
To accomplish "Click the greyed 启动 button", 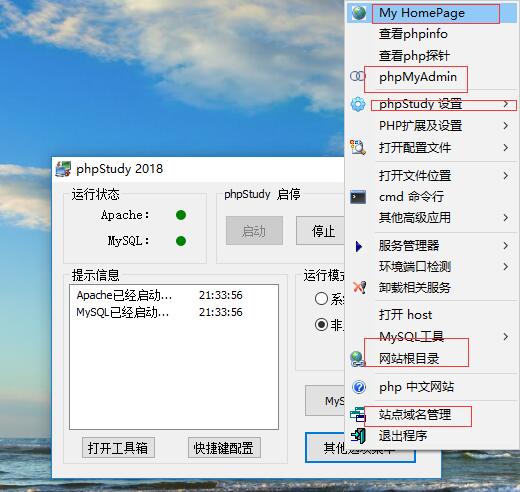I will click(254, 231).
